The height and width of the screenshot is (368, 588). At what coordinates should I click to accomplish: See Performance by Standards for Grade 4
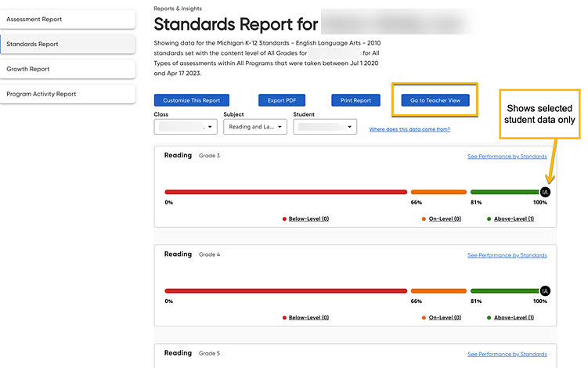[x=507, y=255]
